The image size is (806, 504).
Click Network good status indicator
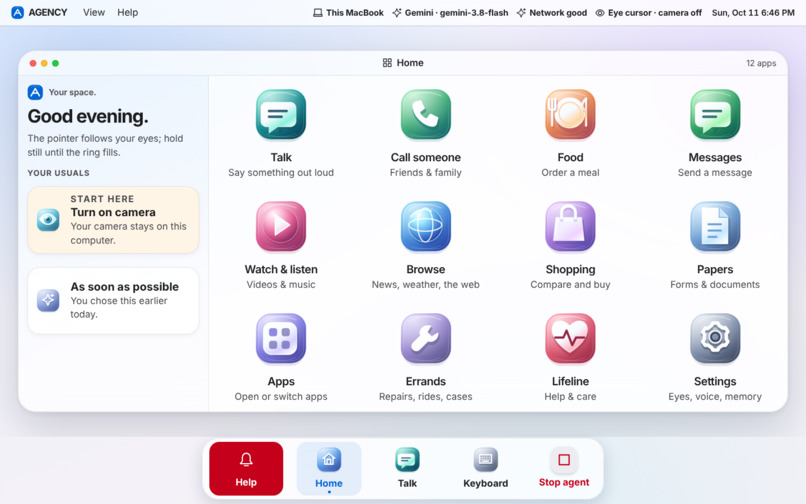[x=552, y=13]
